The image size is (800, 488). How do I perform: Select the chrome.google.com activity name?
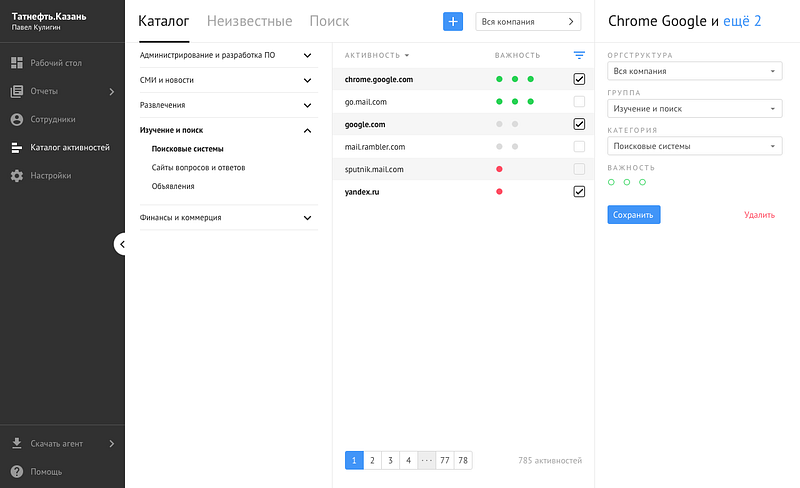click(379, 80)
